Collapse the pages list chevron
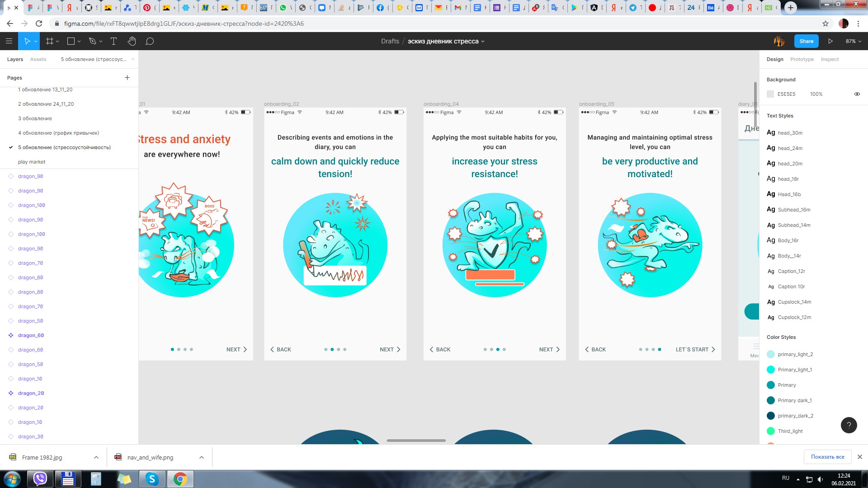Screen dimensions: 868x488 [x=132, y=59]
